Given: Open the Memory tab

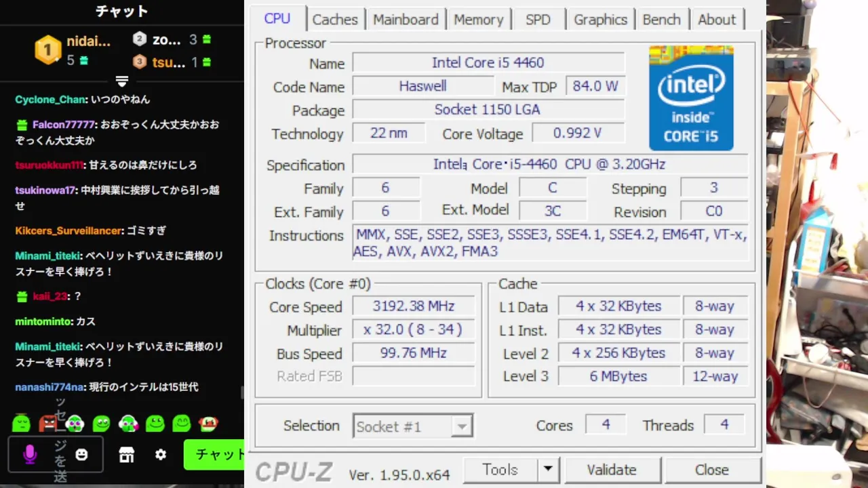Looking at the screenshot, I should (479, 20).
